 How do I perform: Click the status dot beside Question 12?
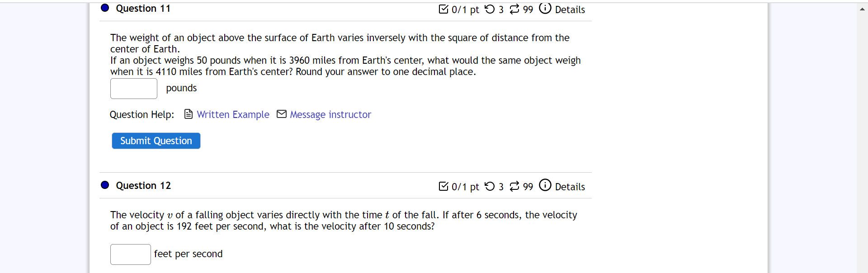click(x=104, y=185)
